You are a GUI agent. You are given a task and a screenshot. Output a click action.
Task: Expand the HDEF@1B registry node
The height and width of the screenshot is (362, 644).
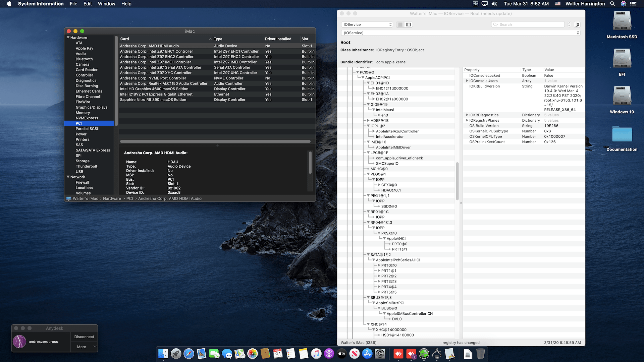tap(368, 120)
